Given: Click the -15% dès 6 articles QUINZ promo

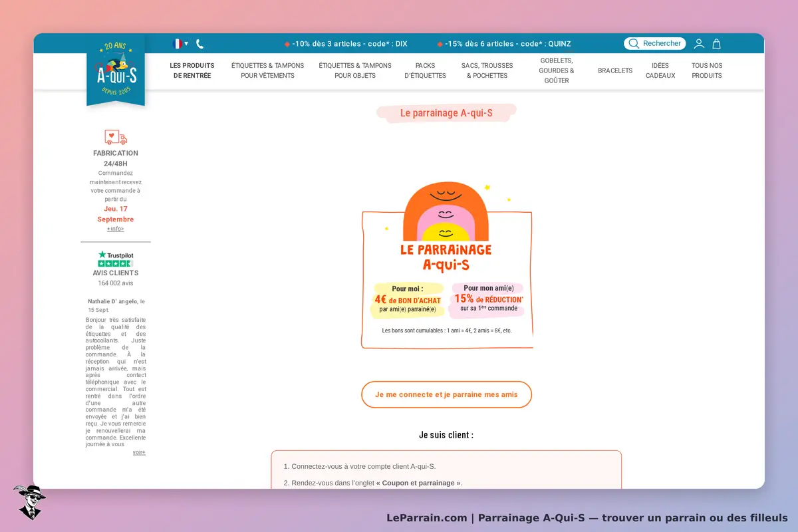Looking at the screenshot, I should pyautogui.click(x=504, y=44).
